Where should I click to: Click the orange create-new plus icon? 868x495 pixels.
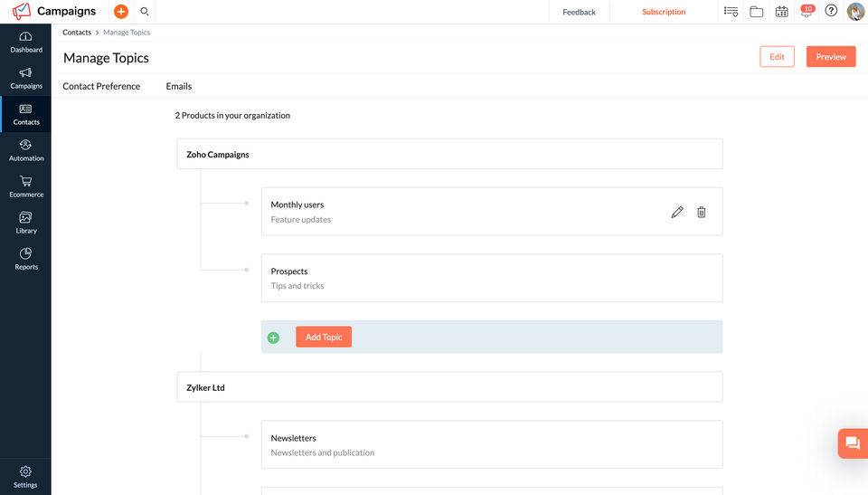(x=121, y=12)
